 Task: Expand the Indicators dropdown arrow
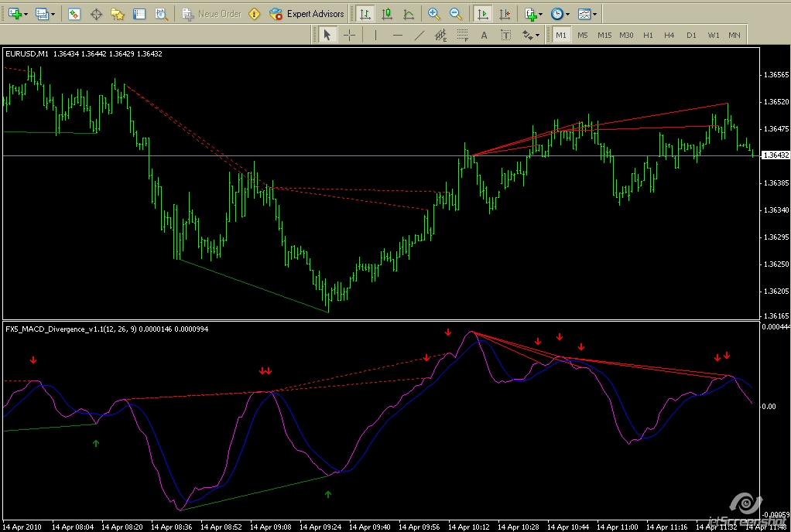coord(541,14)
